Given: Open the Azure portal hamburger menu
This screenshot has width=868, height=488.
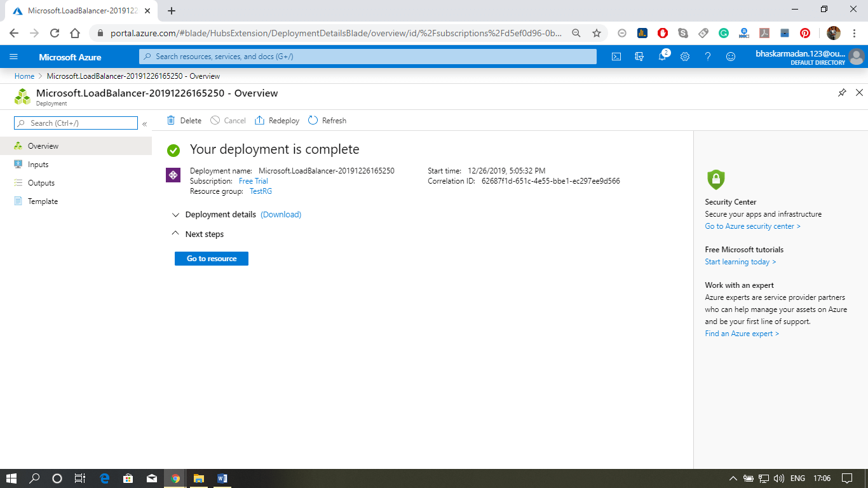Looking at the screenshot, I should 13,57.
